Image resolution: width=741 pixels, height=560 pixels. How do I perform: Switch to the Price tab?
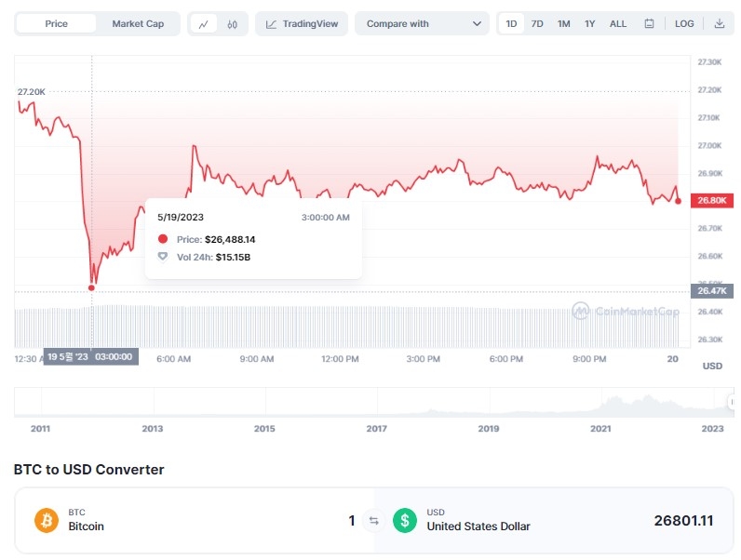(57, 23)
